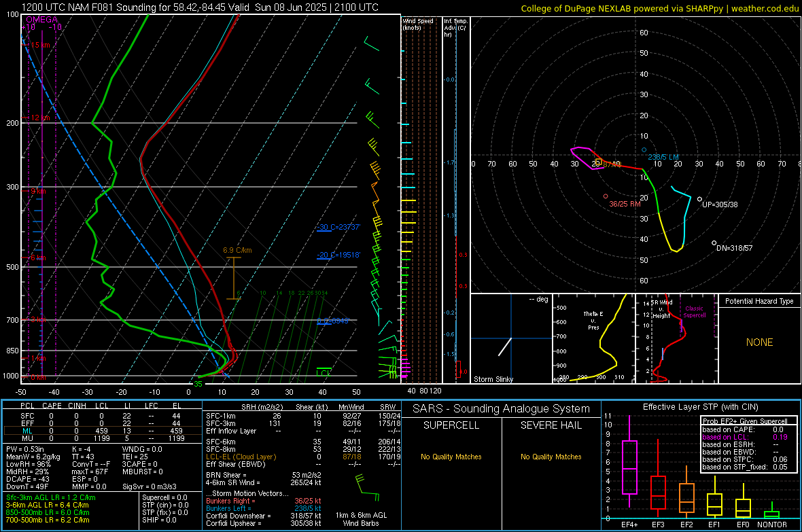Click the 'SHIP = 0.0' value

[x=159, y=520]
